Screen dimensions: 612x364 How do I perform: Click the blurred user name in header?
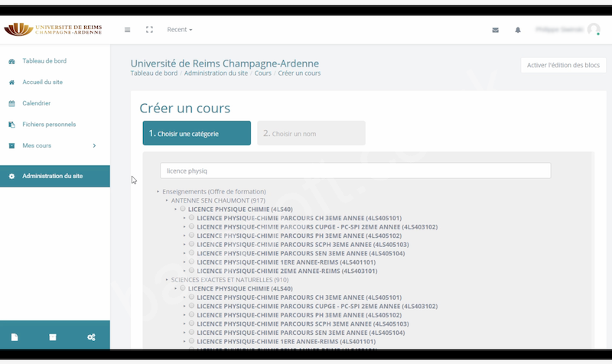coord(559,30)
